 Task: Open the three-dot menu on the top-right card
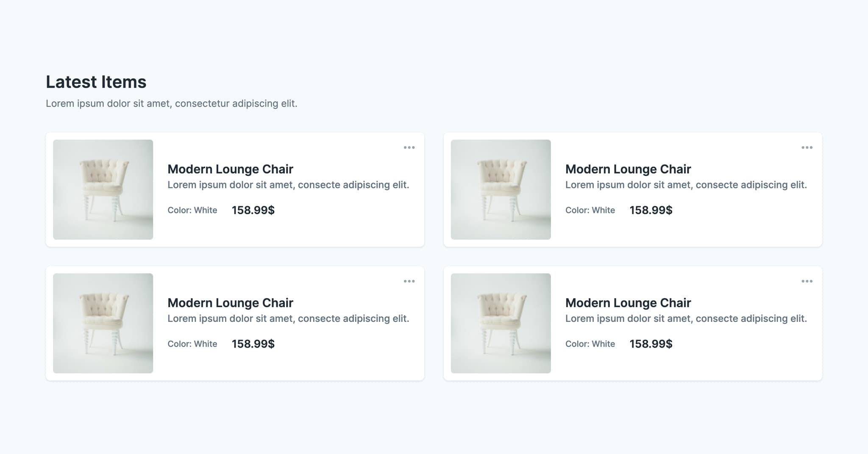tap(807, 147)
